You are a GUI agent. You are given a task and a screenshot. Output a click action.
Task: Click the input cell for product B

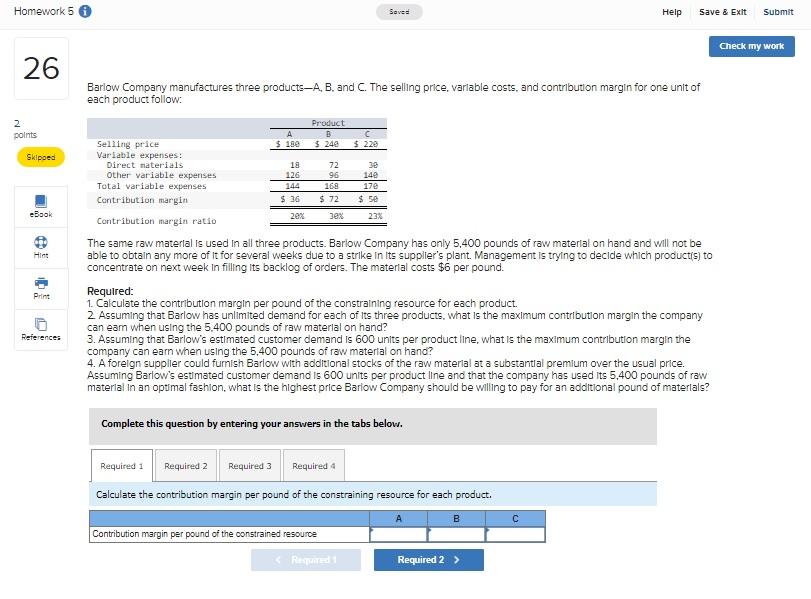pos(456,534)
